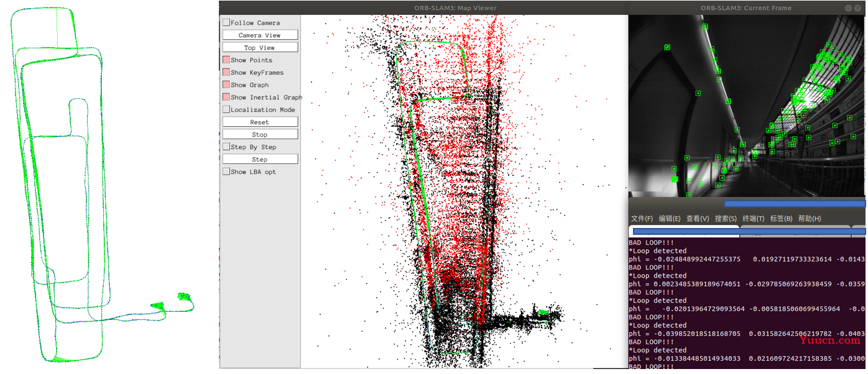868x374 pixels.
Task: Click the Current Frame camera image
Action: pyautogui.click(x=747, y=106)
